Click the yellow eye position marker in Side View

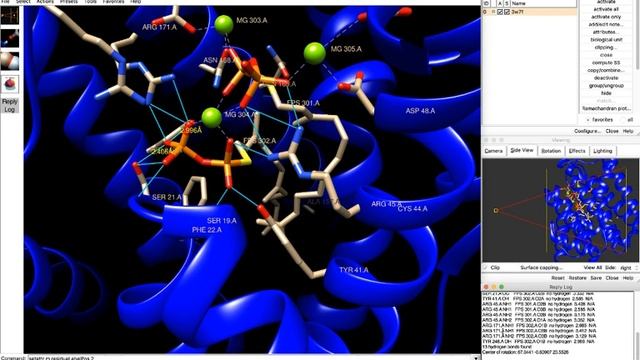pos(496,211)
